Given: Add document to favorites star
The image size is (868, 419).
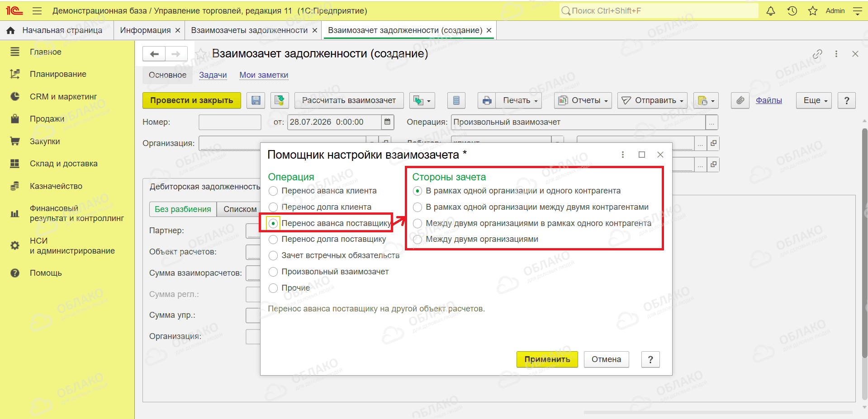Looking at the screenshot, I should pyautogui.click(x=200, y=54).
